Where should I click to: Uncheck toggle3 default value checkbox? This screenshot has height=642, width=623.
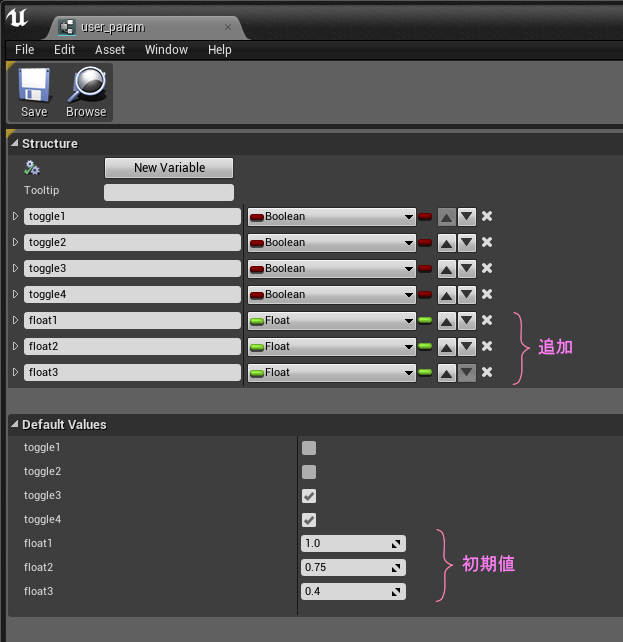click(309, 496)
